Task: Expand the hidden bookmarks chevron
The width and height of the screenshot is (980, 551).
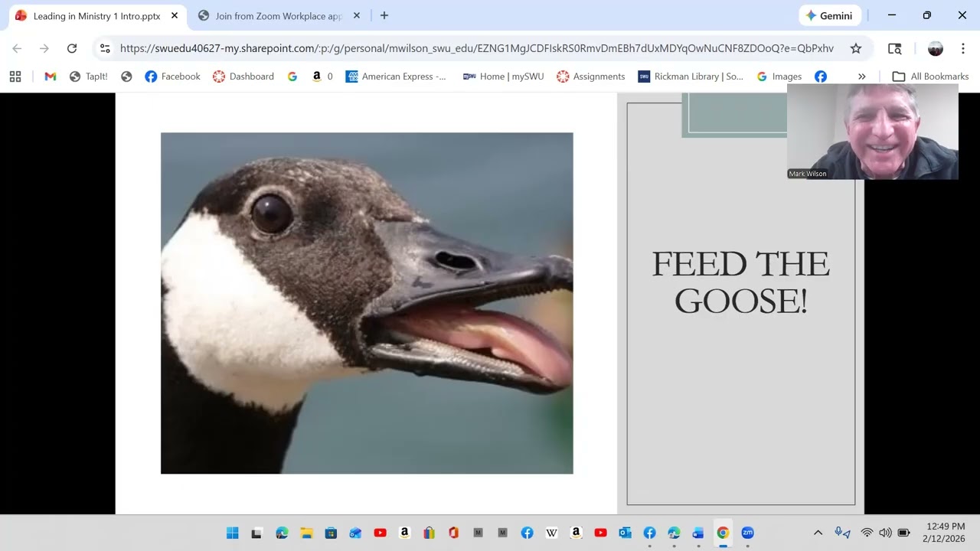Action: [862, 77]
